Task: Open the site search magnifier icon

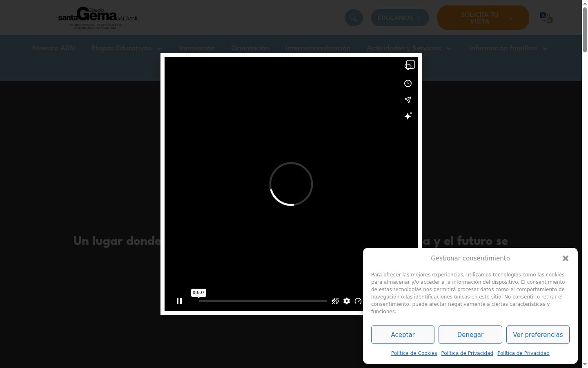Action: (x=354, y=18)
